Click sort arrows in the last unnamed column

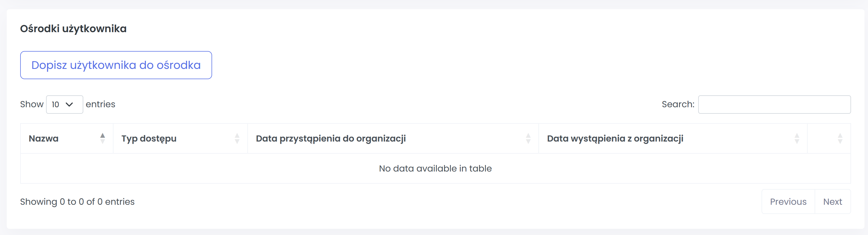coord(840,138)
